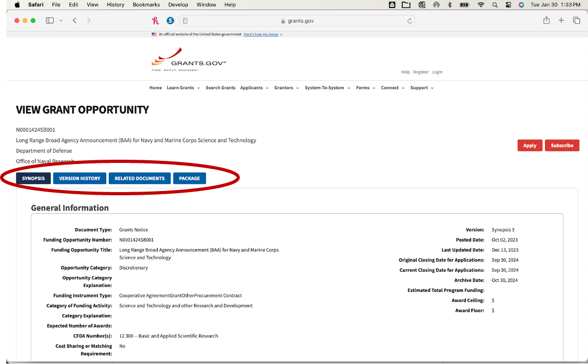588x364 pixels.
Task: Open the Develop menu
Action: click(178, 5)
